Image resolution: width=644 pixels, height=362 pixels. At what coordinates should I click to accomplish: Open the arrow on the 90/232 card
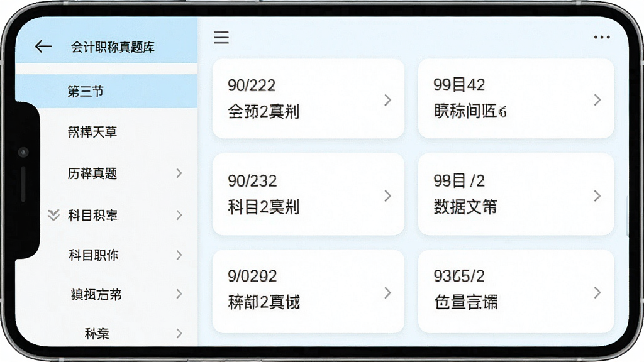click(387, 196)
